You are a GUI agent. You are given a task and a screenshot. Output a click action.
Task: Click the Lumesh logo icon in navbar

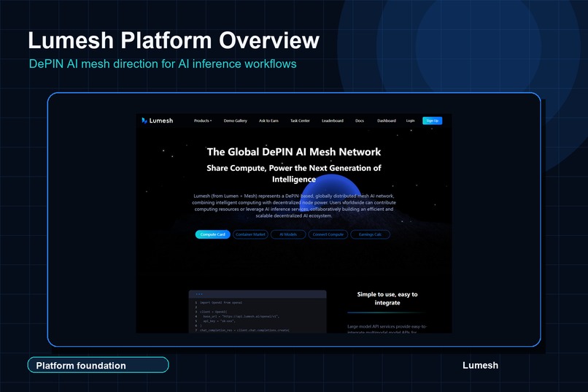[144, 120]
